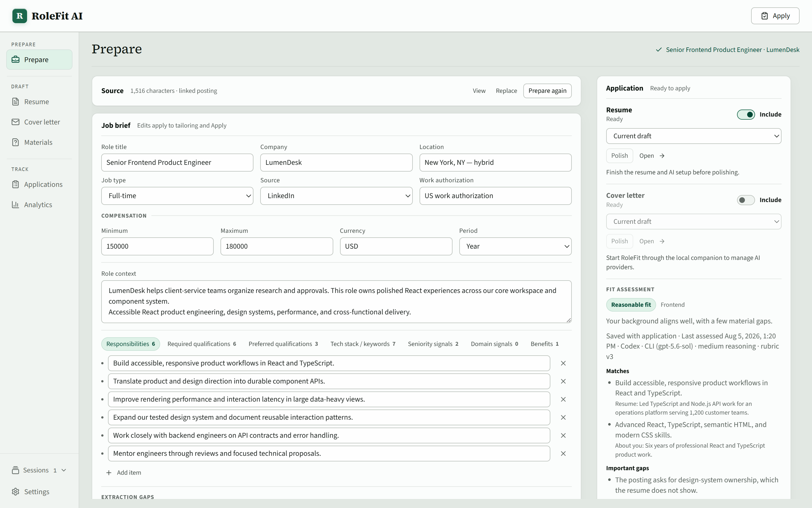Click the Prepare briefcase icon in sidebar
812x508 pixels.
point(16,60)
